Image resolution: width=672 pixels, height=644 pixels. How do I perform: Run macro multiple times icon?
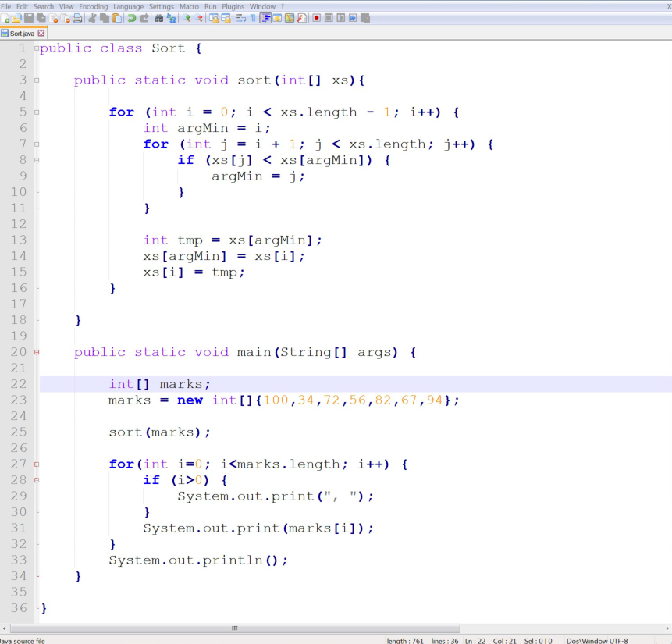tap(353, 18)
